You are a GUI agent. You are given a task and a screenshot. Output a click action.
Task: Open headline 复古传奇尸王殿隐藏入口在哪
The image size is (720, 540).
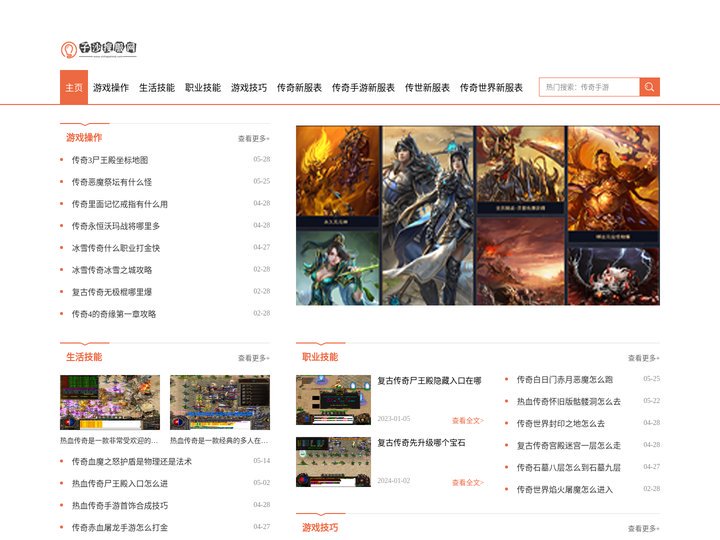(x=429, y=381)
